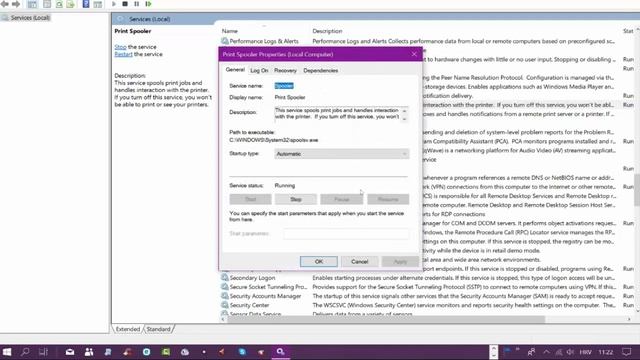The width and height of the screenshot is (640, 360).
Task: Switch to the Dependencies tab
Action: [320, 70]
